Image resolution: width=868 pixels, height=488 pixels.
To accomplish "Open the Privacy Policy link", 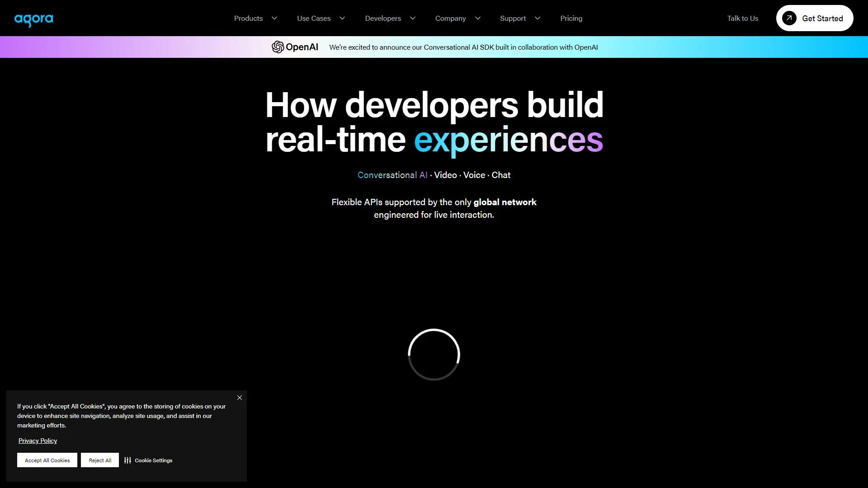I will (38, 441).
